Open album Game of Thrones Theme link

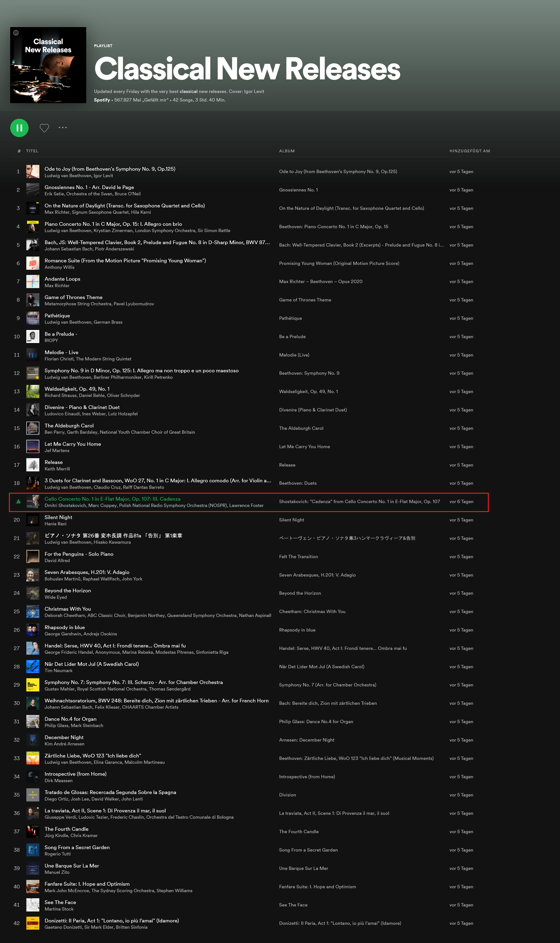(305, 300)
